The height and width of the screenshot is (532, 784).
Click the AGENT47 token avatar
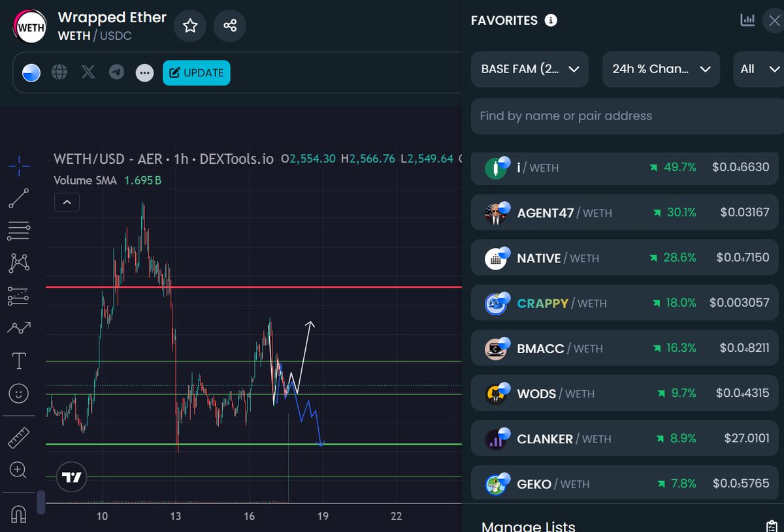(x=496, y=213)
